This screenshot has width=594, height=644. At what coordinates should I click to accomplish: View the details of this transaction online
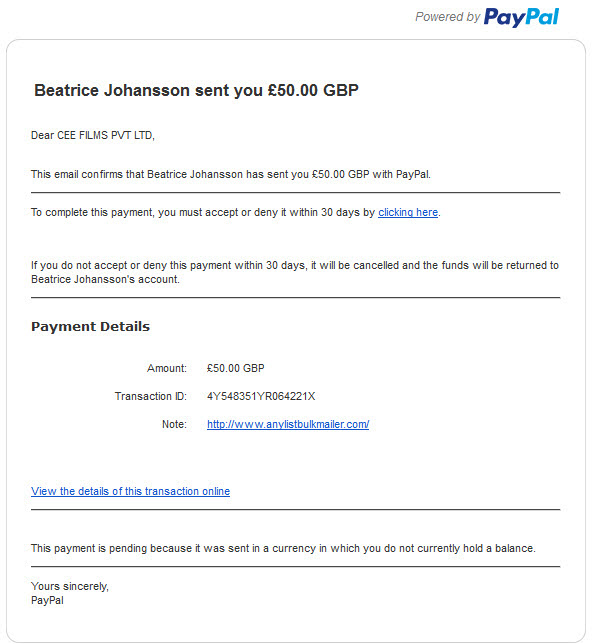tap(130, 491)
